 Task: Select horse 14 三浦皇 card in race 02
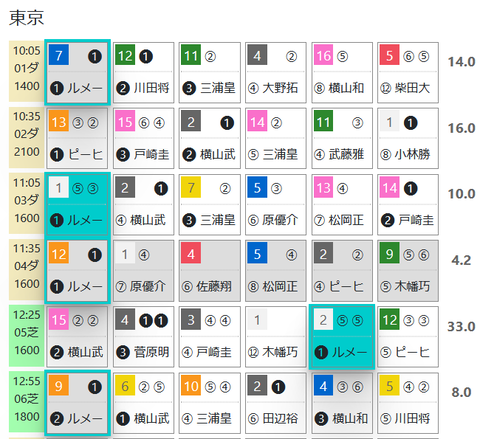pyautogui.click(x=276, y=138)
